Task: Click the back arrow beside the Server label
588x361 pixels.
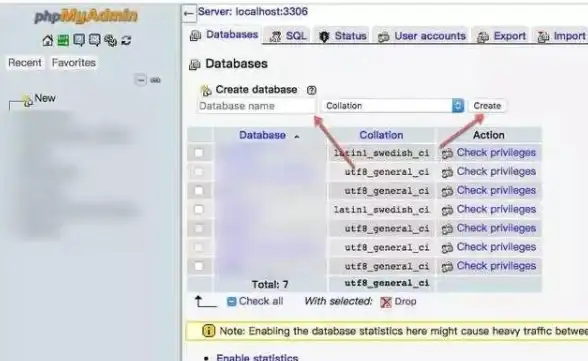Action: coord(189,14)
